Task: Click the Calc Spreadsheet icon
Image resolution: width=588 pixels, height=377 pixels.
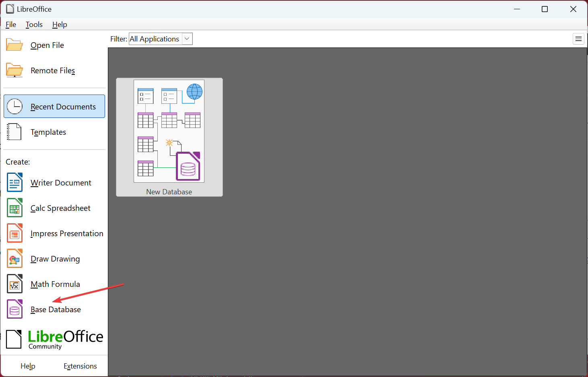Action: [15, 208]
